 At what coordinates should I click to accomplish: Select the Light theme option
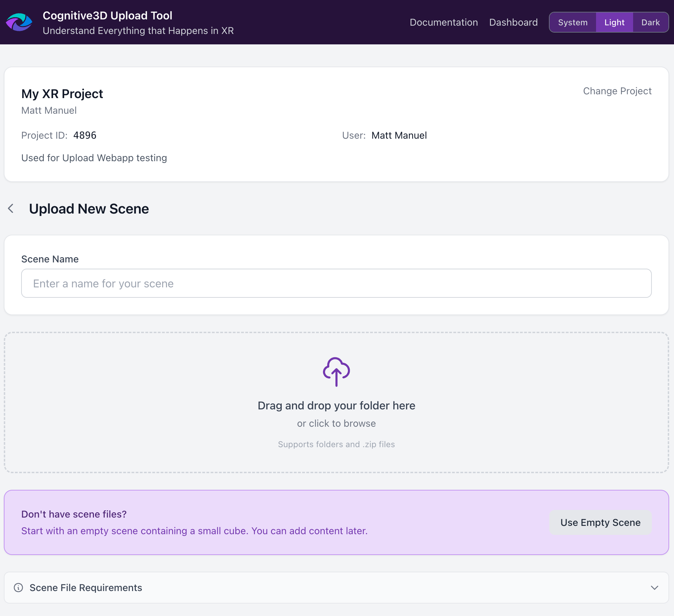tap(614, 22)
